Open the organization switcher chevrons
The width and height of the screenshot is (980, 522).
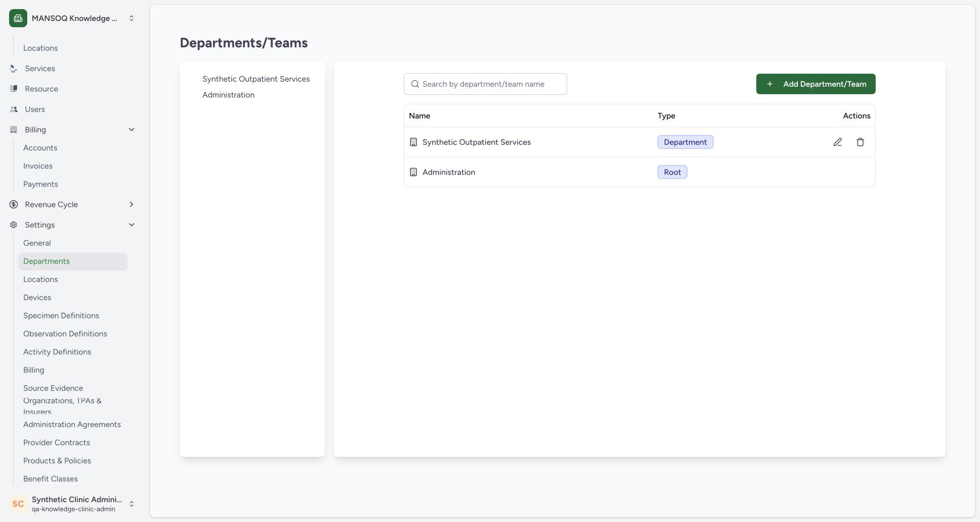[132, 18]
